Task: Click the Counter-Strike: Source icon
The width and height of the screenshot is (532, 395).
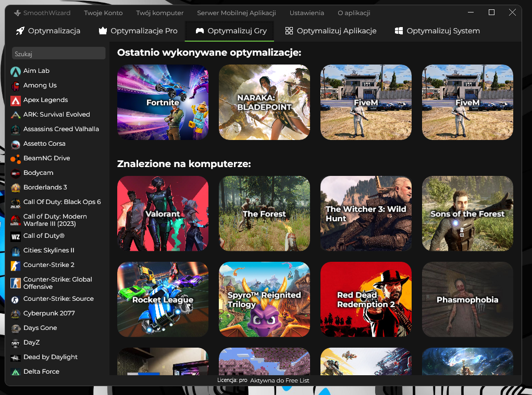Action: point(16,299)
